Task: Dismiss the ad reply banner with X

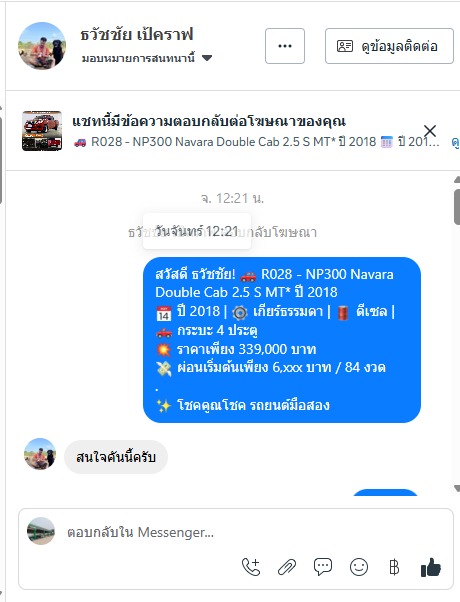Action: (x=430, y=131)
